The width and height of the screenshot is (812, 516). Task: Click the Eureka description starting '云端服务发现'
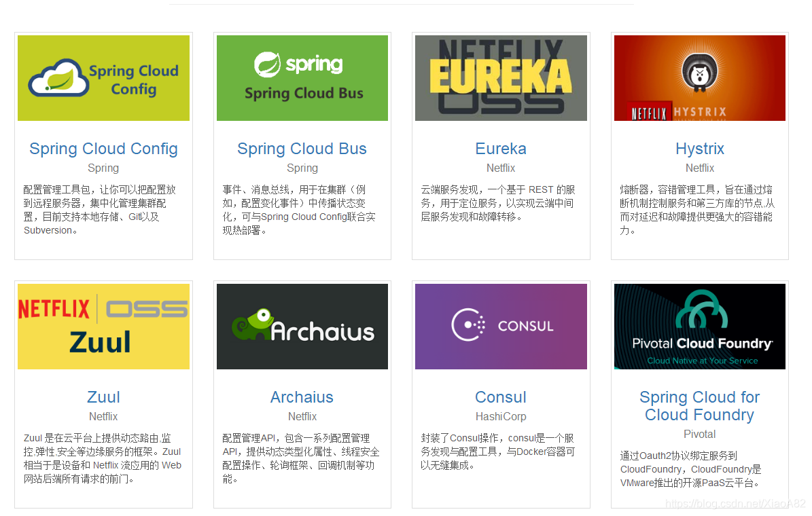tap(498, 204)
